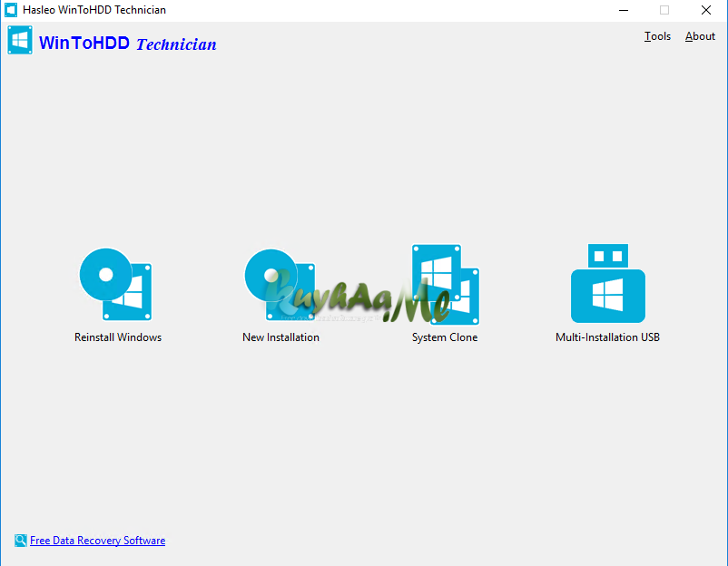Open the Tools menu
This screenshot has height=566, width=728.
657,36
